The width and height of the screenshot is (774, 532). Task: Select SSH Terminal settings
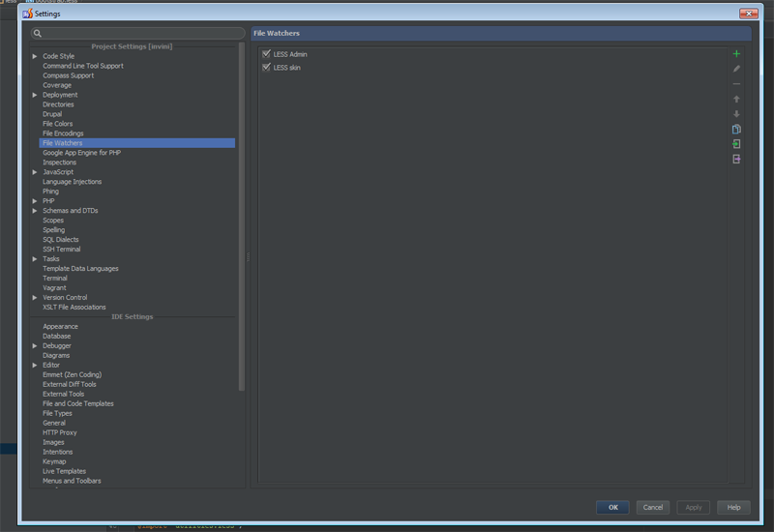(61, 250)
